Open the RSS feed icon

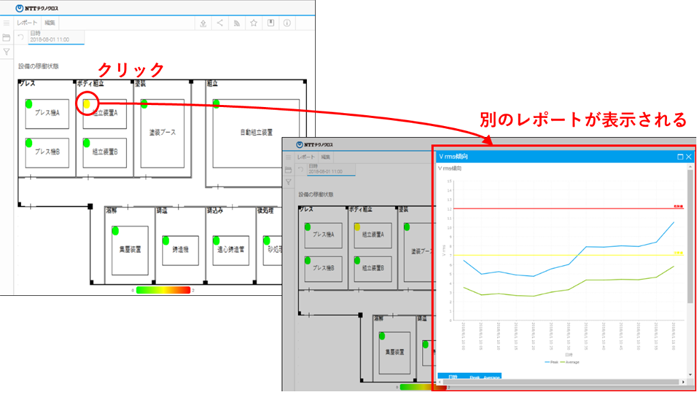pyautogui.click(x=237, y=23)
